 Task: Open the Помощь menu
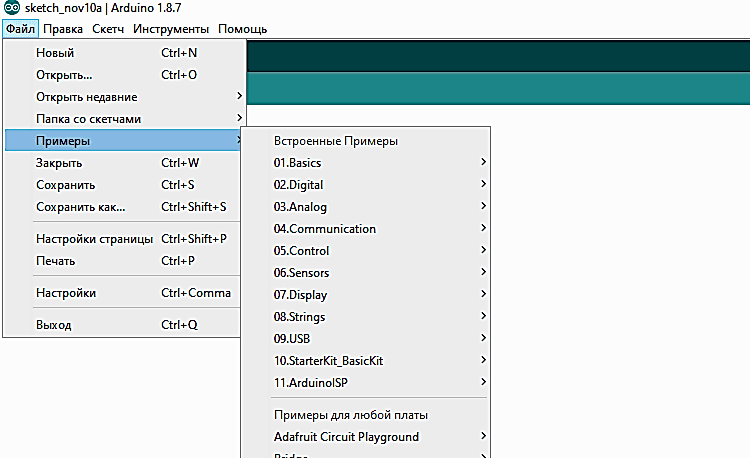(x=242, y=30)
